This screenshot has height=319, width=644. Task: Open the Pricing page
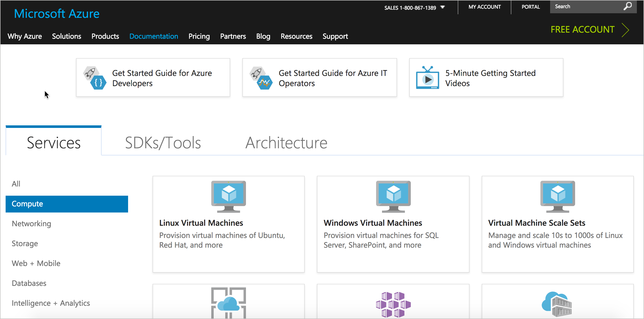[199, 36]
